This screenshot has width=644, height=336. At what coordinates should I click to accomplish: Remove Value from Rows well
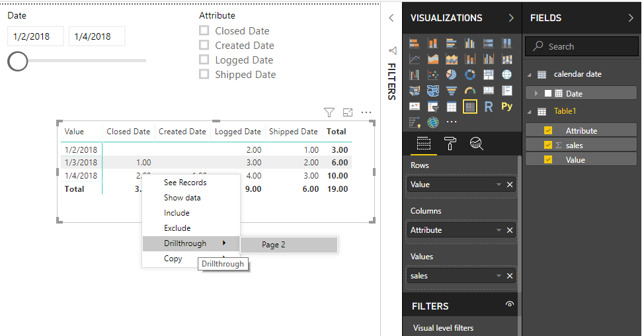[x=510, y=185]
